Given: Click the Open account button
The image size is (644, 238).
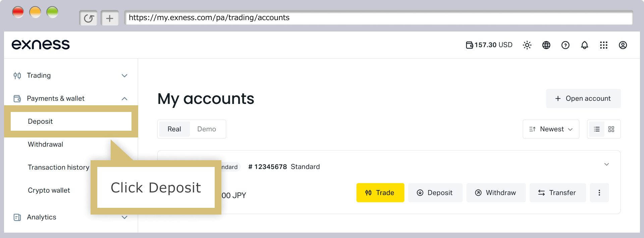Looking at the screenshot, I should click(583, 99).
